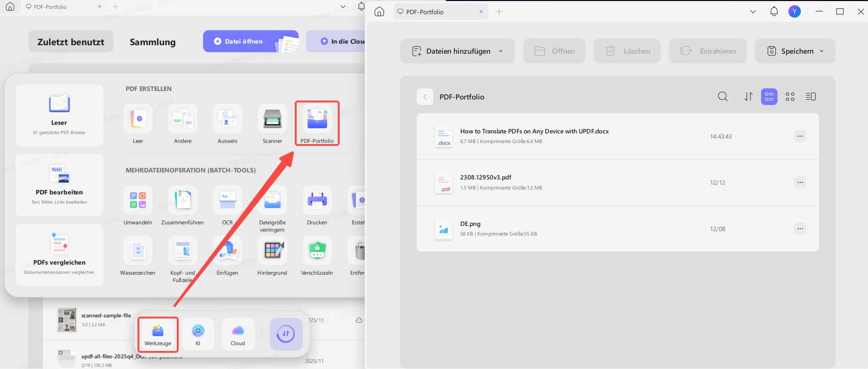Viewport: 868px width, 369px height.
Task: Open the Leer blank PDF tool
Action: click(138, 118)
